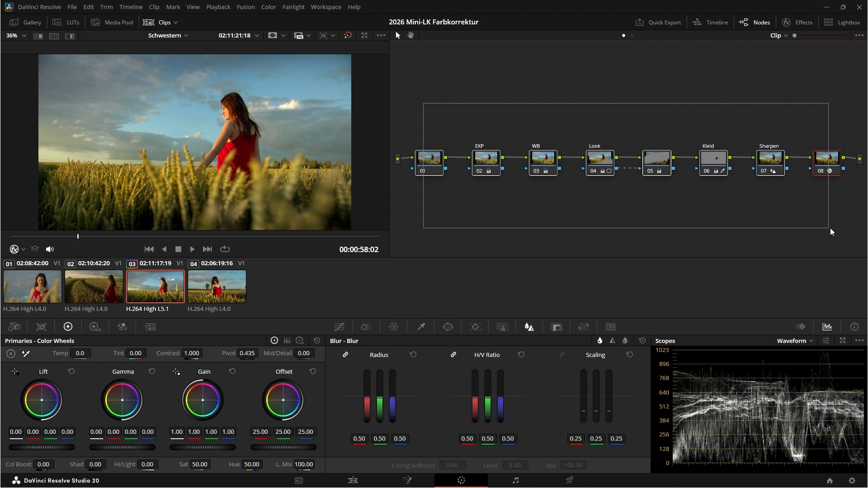Open the Power Window palette
This screenshot has height=488, width=868.
click(448, 327)
